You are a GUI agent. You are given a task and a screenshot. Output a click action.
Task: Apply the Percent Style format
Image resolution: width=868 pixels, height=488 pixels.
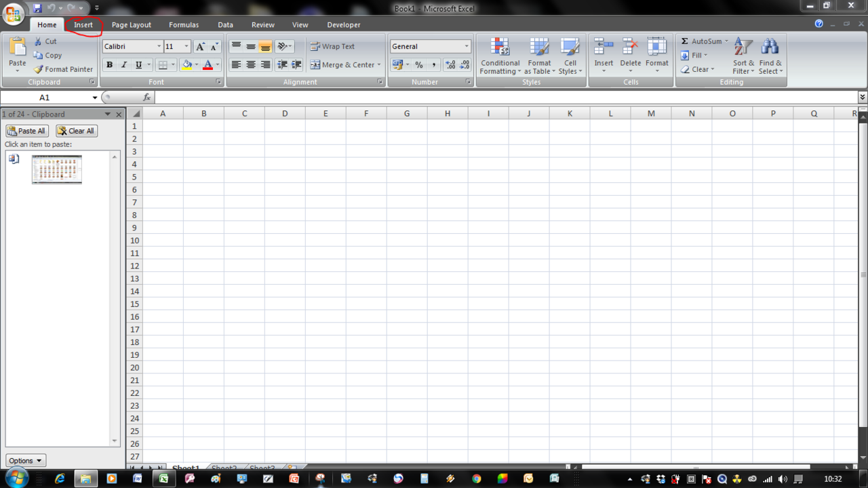[x=419, y=65]
